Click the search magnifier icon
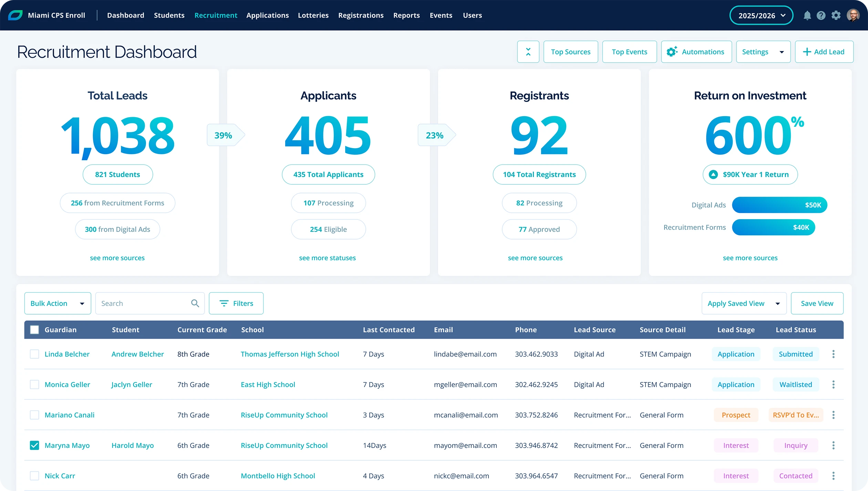The height and width of the screenshot is (491, 868). (195, 303)
